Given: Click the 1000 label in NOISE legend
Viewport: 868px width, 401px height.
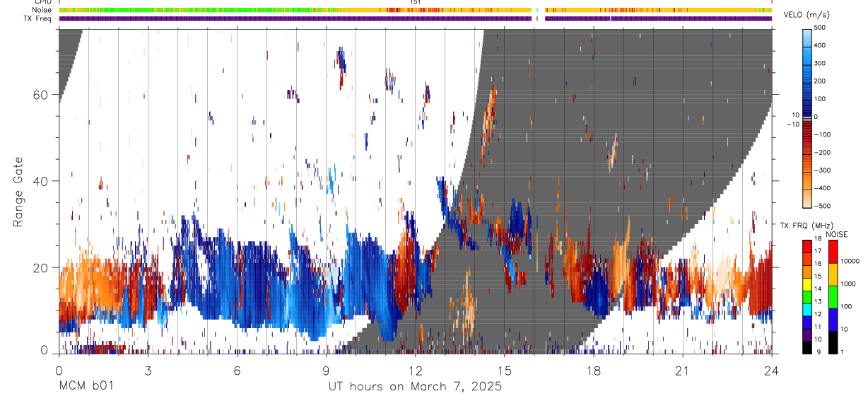Looking at the screenshot, I should 849,284.
